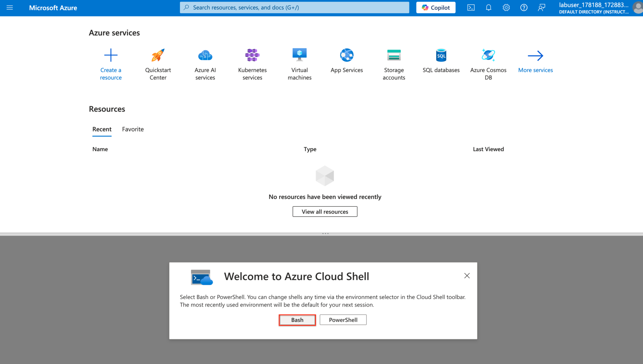The image size is (643, 364).
Task: Open the portal hamburger menu
Action: point(10,8)
